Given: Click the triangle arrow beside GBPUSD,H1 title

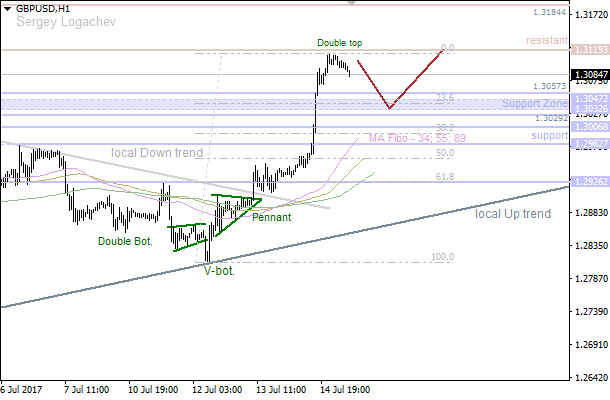Looking at the screenshot, I should pyautogui.click(x=7, y=8).
